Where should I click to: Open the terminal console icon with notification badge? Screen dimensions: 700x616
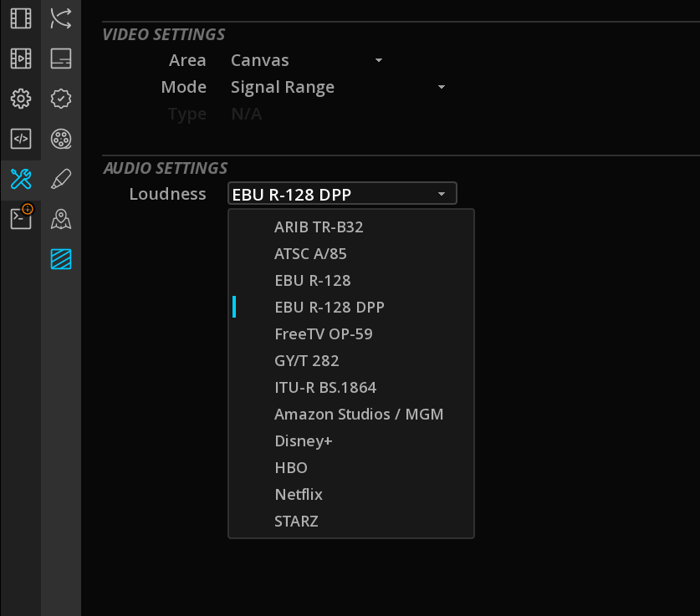[20, 218]
